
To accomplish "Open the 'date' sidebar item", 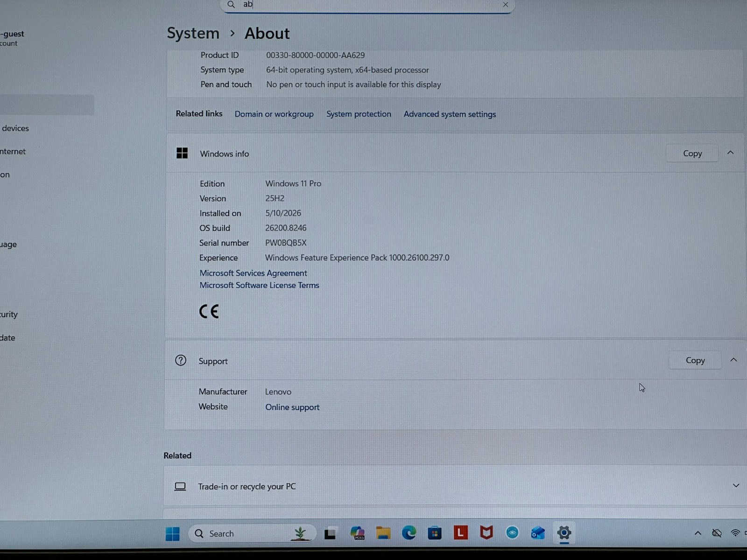I will pyautogui.click(x=7, y=338).
